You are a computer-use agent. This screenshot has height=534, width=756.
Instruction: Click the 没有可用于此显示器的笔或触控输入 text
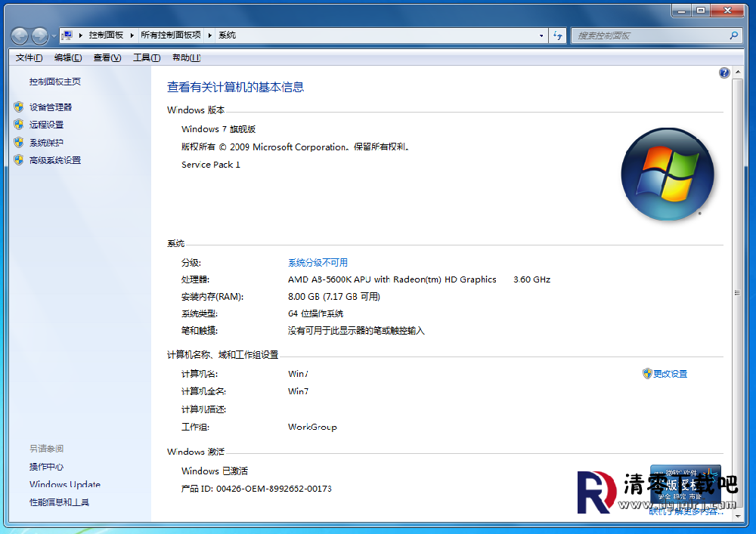tap(356, 331)
